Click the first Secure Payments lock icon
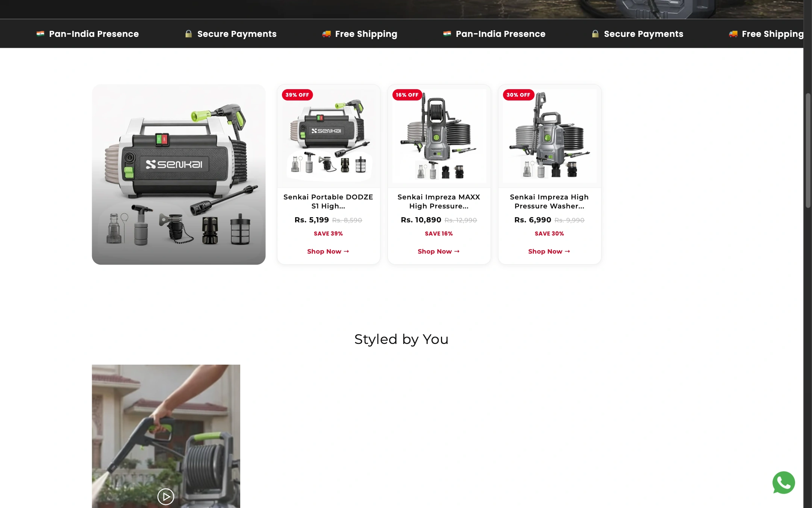Viewport: 812px width, 508px height. pos(189,34)
